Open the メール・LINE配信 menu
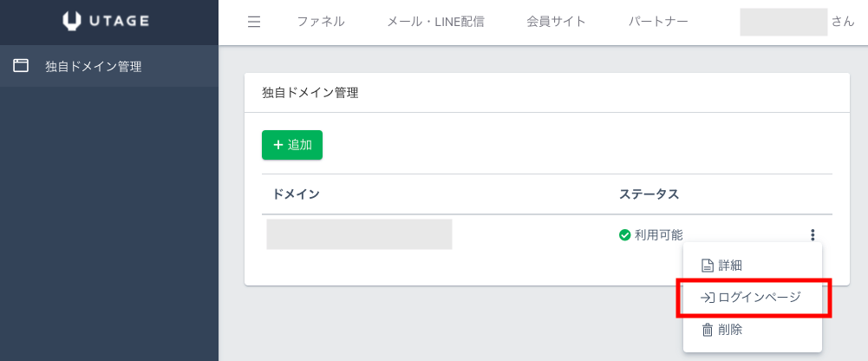The height and width of the screenshot is (361, 868). pyautogui.click(x=435, y=22)
